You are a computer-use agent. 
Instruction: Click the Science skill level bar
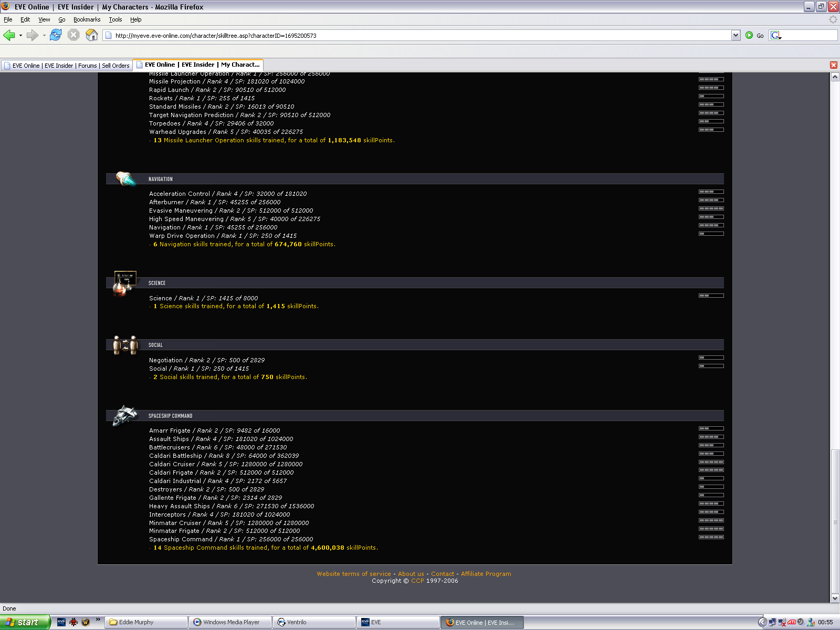711,296
